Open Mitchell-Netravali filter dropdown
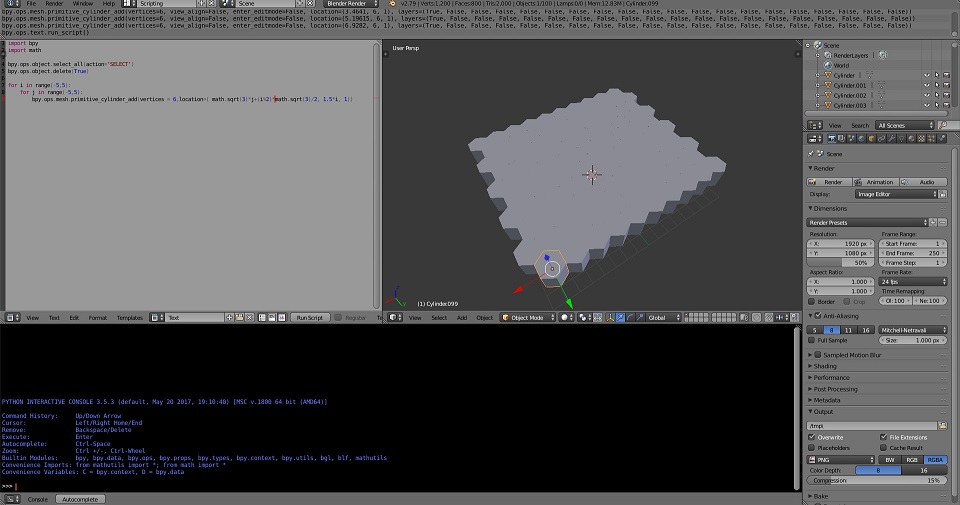Viewport: 960px width, 505px height. tap(913, 330)
